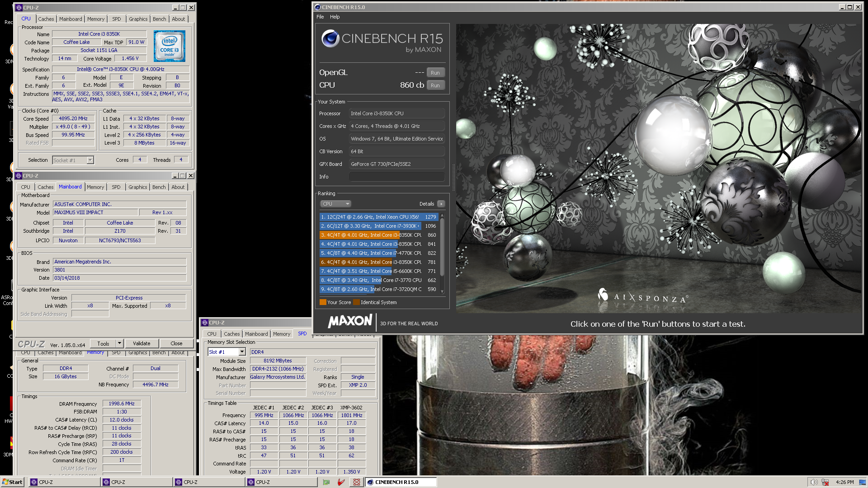The width and height of the screenshot is (868, 488).
Task: Select ranking row 7, the i5-6600K scoring 771
Action: click(379, 271)
